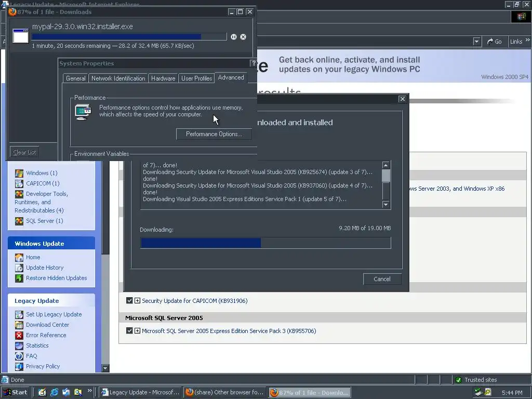Click the network tray icon
The image size is (532, 399).
click(x=478, y=392)
